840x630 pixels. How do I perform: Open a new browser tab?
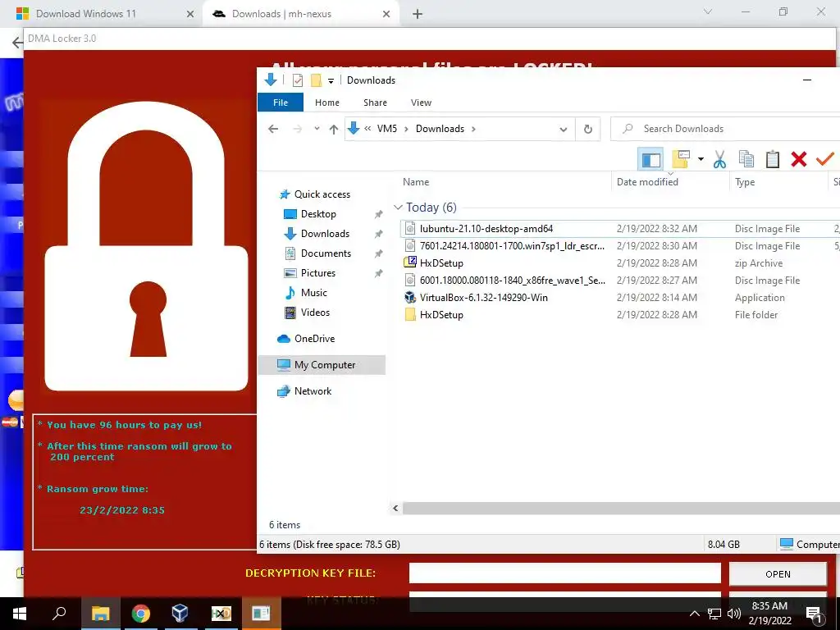point(418,15)
